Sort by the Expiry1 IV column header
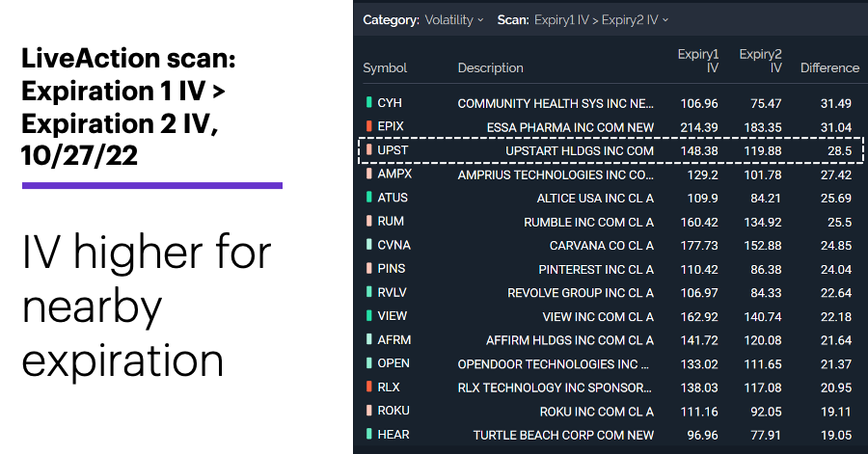Image resolution: width=868 pixels, height=454 pixels. (698, 61)
